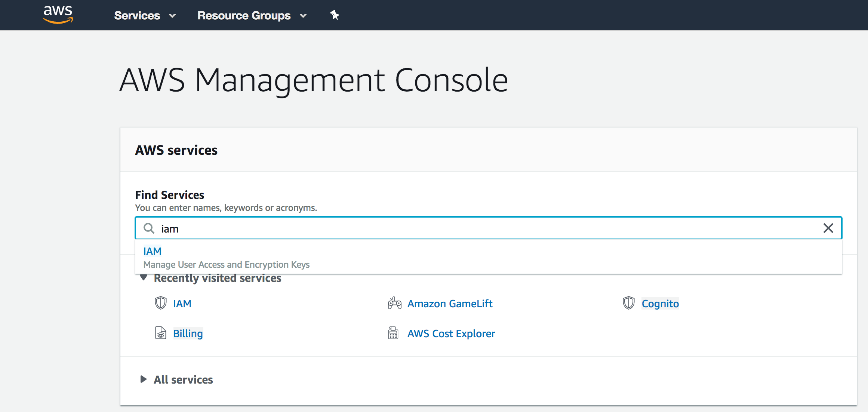Open Cognito service
Screen dimensions: 868x412
(660, 304)
